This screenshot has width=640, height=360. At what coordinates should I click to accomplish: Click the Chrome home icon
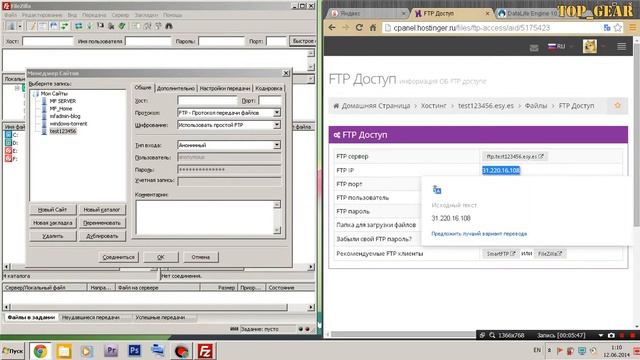pos(373,28)
